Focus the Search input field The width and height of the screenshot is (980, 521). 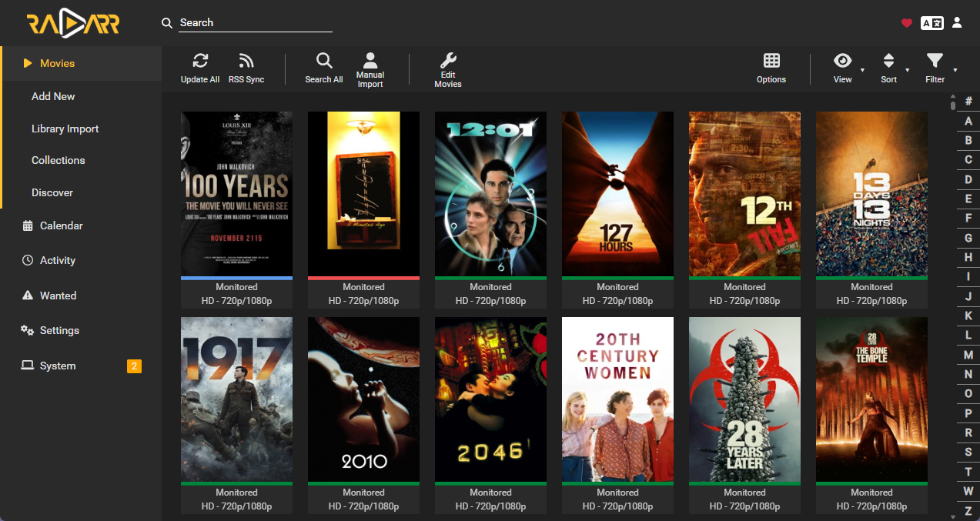256,23
